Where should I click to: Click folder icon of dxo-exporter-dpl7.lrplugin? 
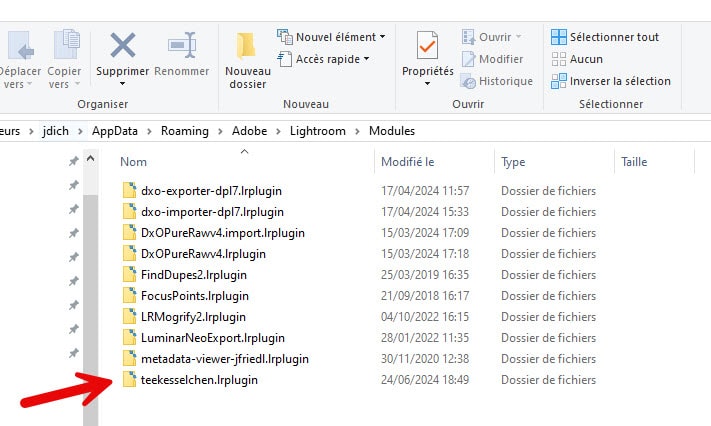click(x=129, y=191)
